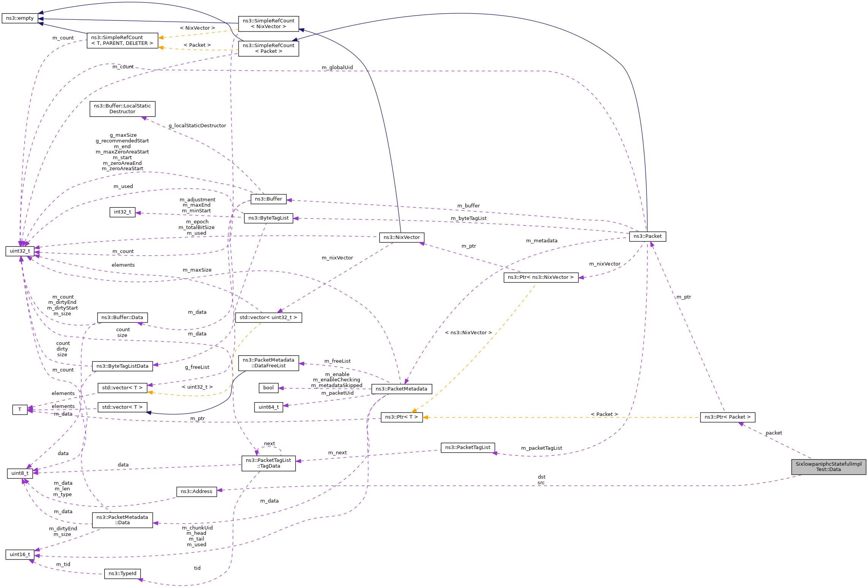Select the ns3::Ptr< T > node

pyautogui.click(x=402, y=417)
